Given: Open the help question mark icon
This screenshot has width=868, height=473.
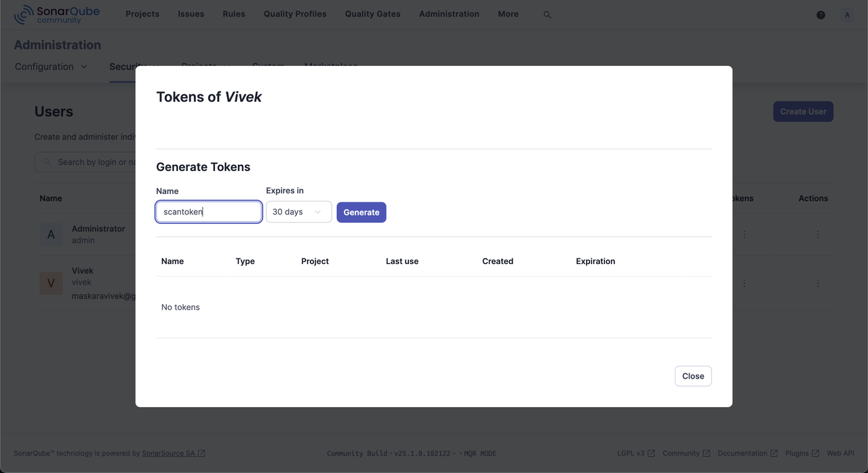Looking at the screenshot, I should pyautogui.click(x=821, y=15).
